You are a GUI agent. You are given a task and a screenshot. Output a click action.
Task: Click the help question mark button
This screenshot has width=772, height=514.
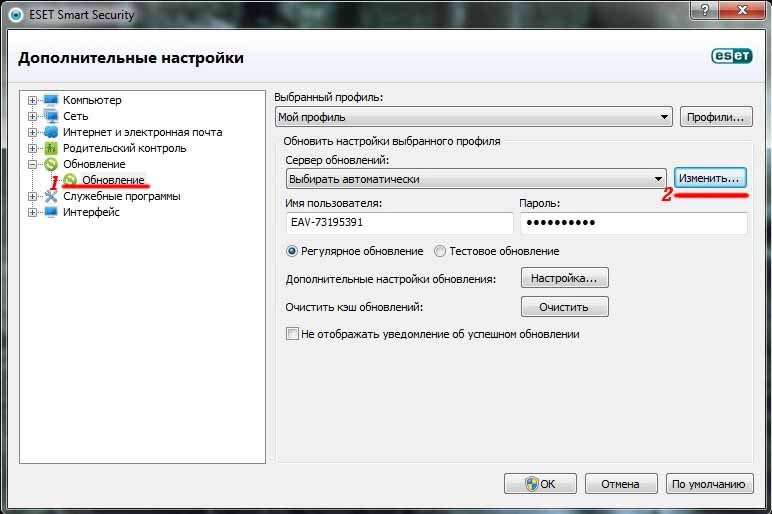coord(705,10)
